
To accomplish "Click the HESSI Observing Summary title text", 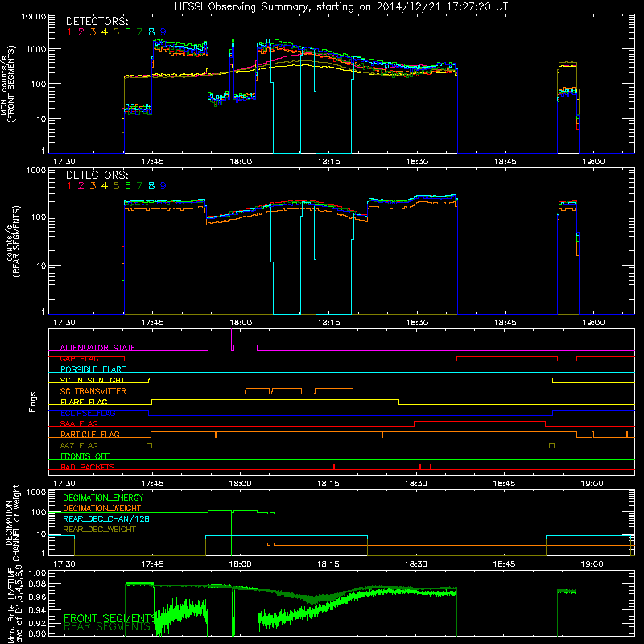I will click(341, 6).
